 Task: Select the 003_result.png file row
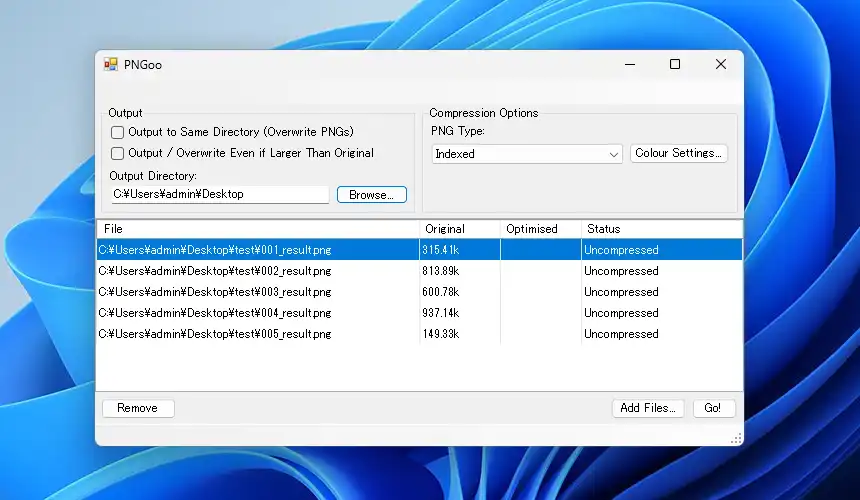[420, 292]
